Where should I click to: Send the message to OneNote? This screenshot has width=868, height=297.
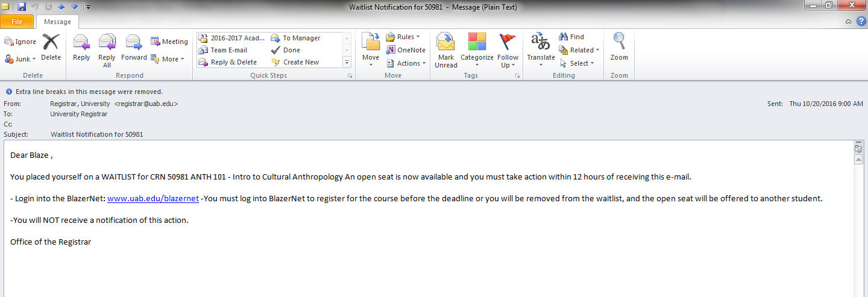pyautogui.click(x=406, y=50)
